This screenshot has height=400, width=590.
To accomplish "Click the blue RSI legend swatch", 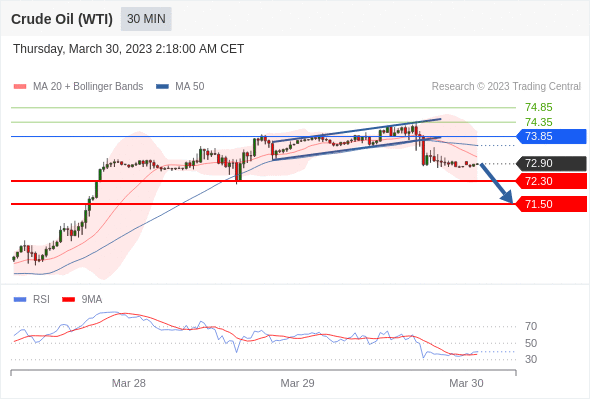I will pos(20,300).
